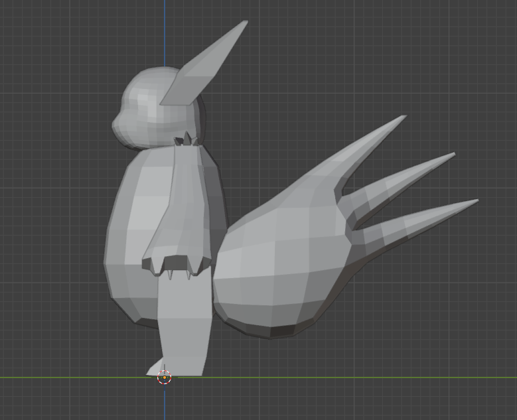Viewport: 517px width, 420px height.
Task: Select the character's leg
Action: pos(186,325)
